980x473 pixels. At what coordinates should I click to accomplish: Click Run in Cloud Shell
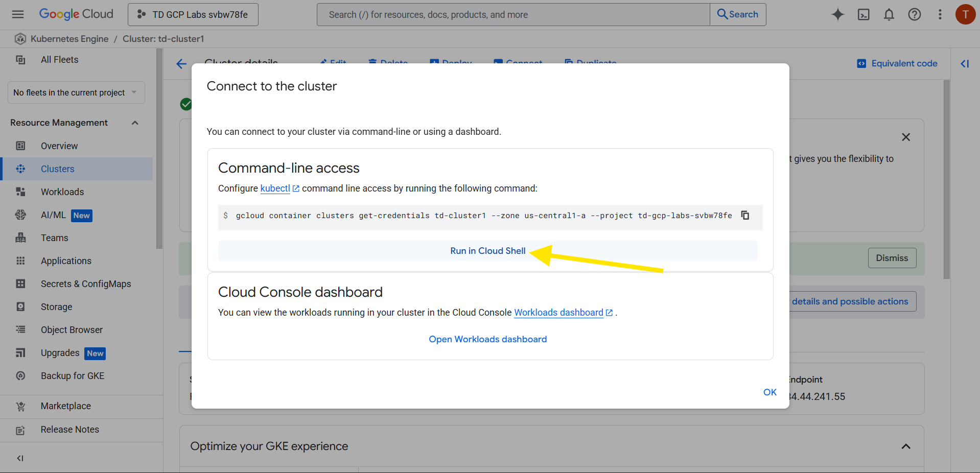click(487, 251)
